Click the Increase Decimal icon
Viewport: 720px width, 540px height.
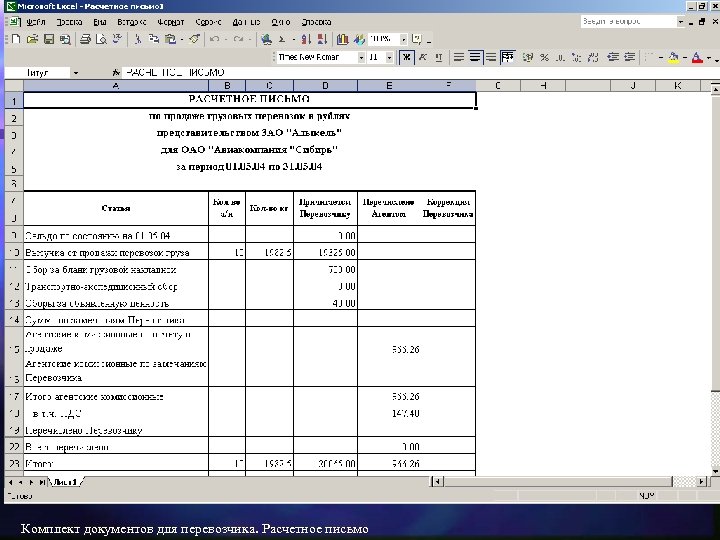(x=576, y=57)
